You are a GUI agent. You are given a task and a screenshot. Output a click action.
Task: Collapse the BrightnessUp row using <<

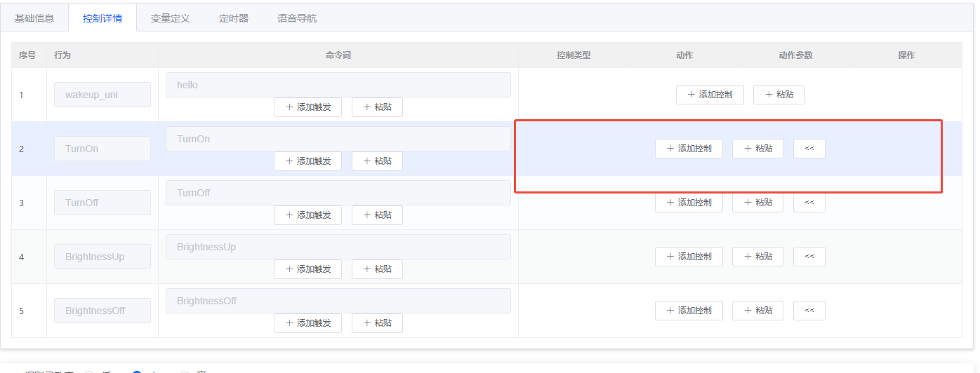[809, 257]
